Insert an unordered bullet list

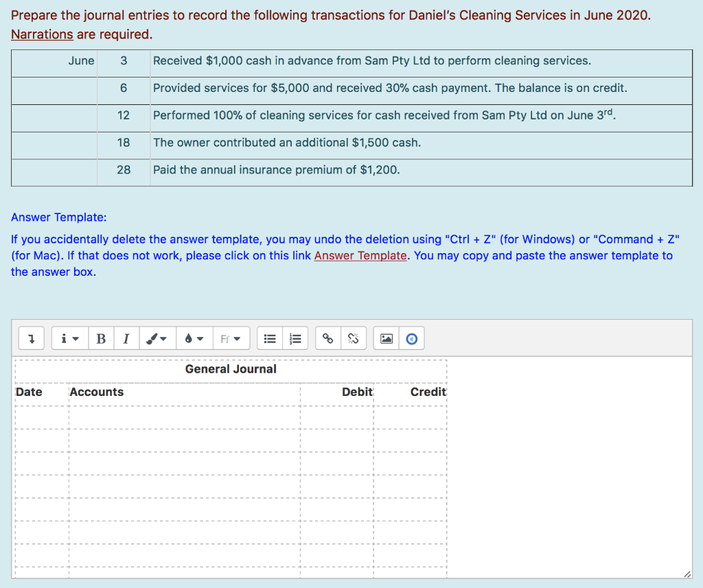click(x=269, y=338)
